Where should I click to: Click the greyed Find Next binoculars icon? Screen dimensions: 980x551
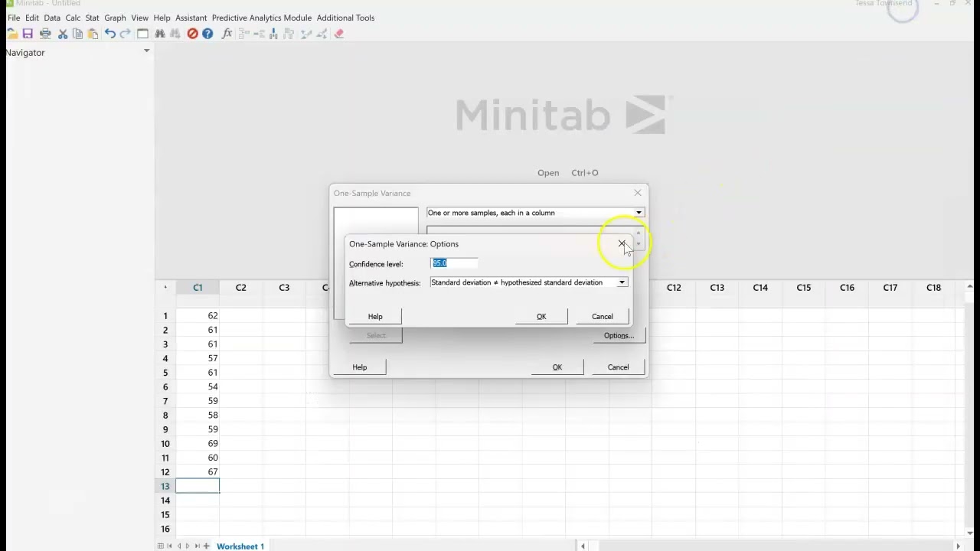coord(175,34)
